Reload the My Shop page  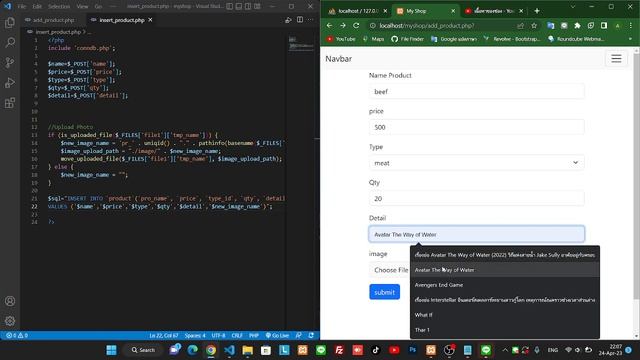pos(356,25)
